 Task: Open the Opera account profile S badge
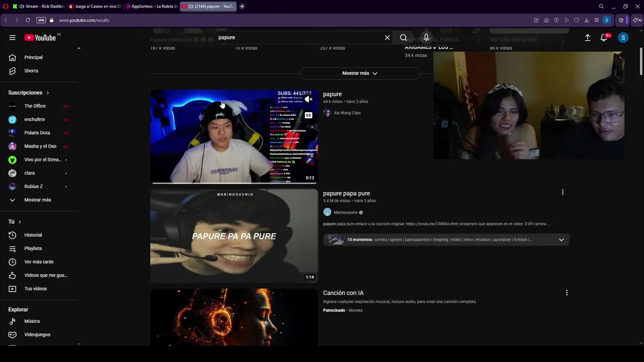[x=607, y=20]
